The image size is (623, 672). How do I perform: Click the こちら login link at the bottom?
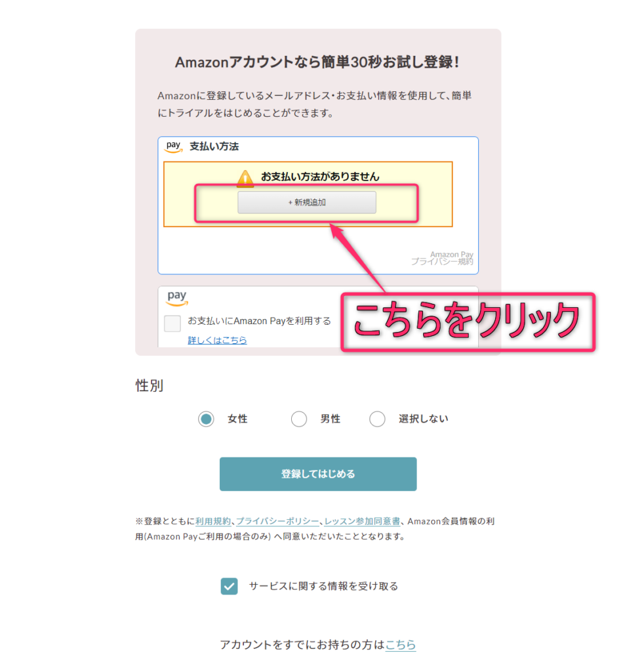[x=401, y=644]
